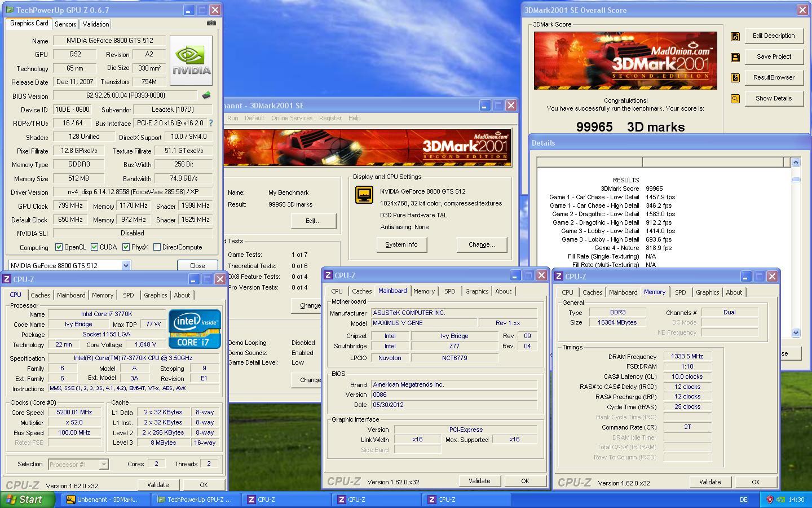Click the Driver Version field in GPU-Z
Screen dimensions: 812x508
[133, 192]
